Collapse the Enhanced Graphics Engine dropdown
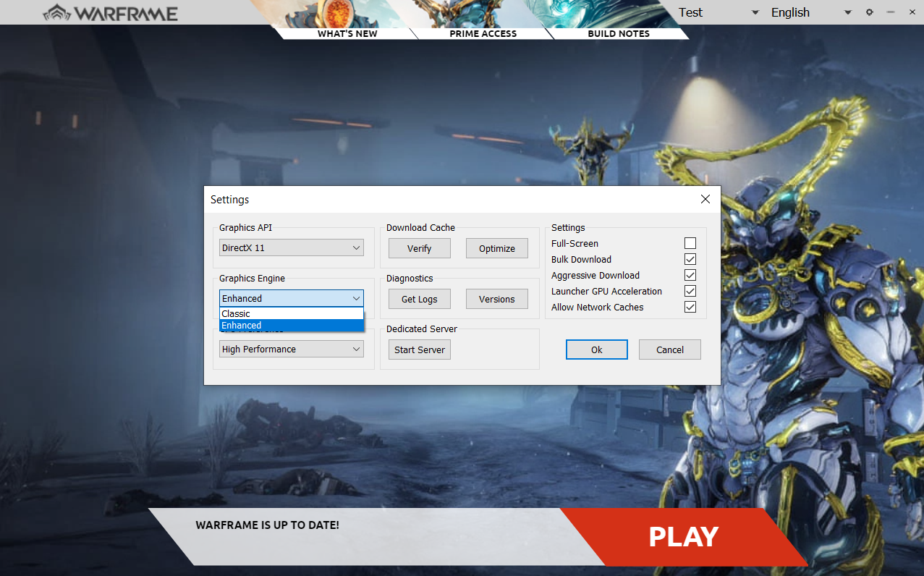The width and height of the screenshot is (924, 576). 292,298
